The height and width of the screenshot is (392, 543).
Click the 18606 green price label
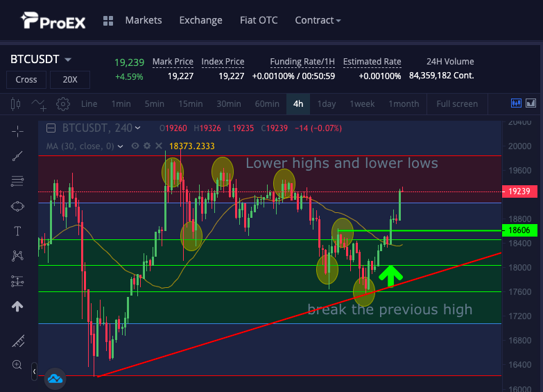pyautogui.click(x=519, y=230)
